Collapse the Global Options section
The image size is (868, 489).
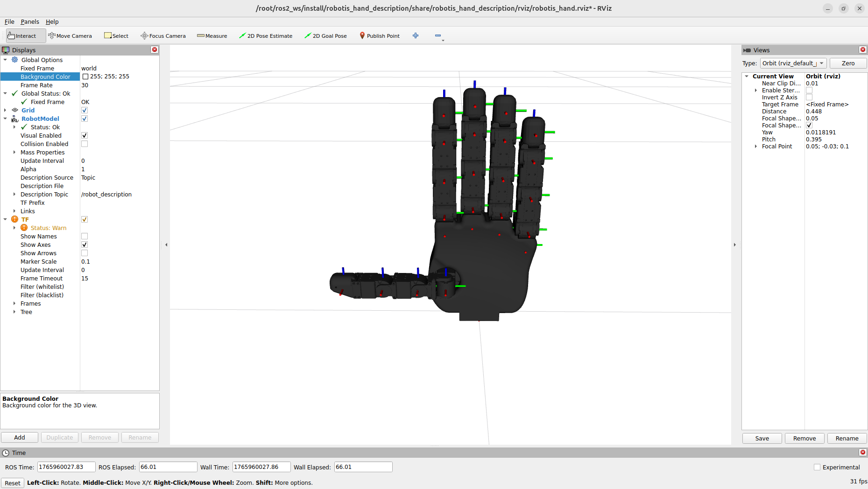click(x=5, y=60)
